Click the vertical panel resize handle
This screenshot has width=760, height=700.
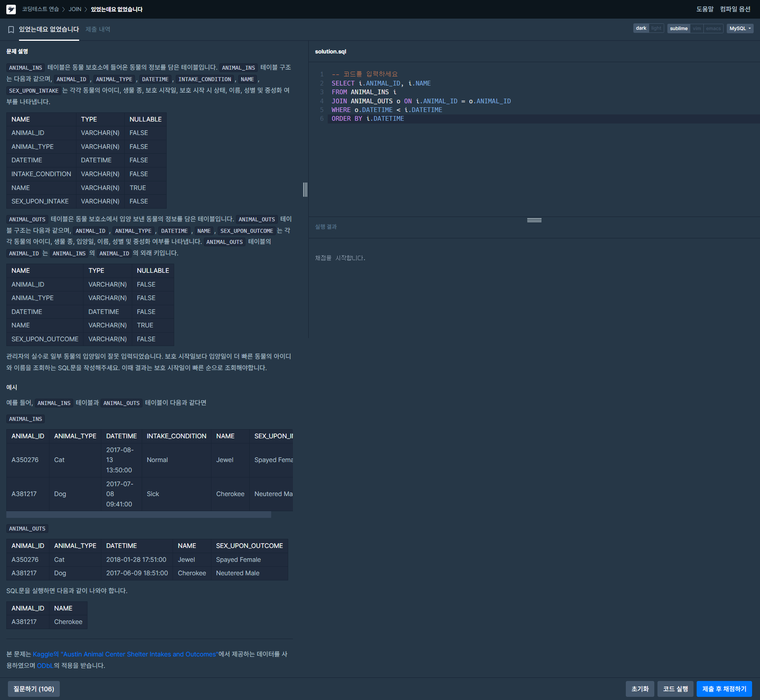(305, 190)
